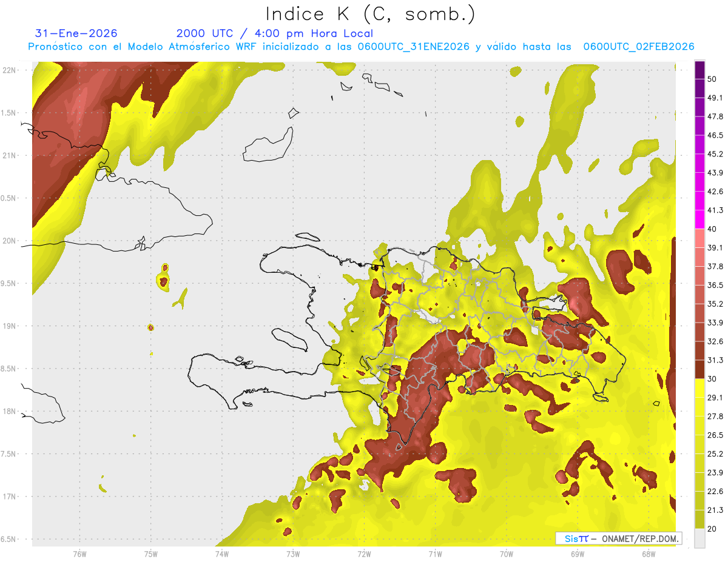Click the '35.2' colorbar label
Viewport: 728px width, 562px height.
pyautogui.click(x=715, y=304)
